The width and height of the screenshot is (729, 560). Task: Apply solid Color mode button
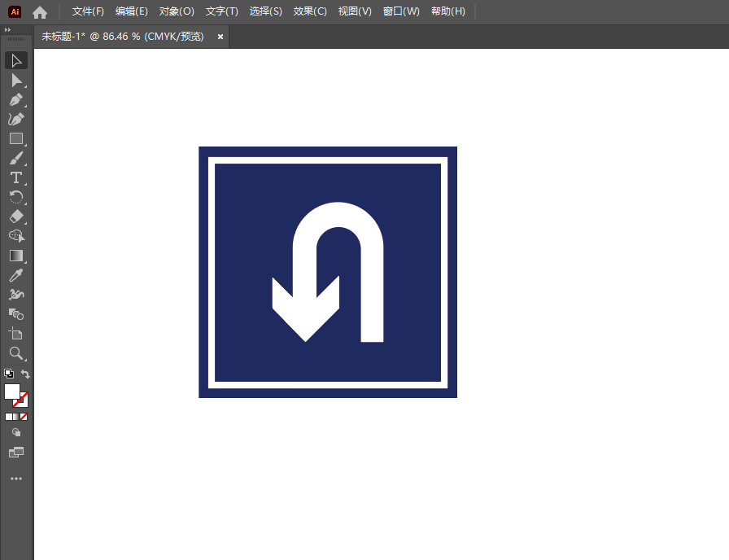9,417
